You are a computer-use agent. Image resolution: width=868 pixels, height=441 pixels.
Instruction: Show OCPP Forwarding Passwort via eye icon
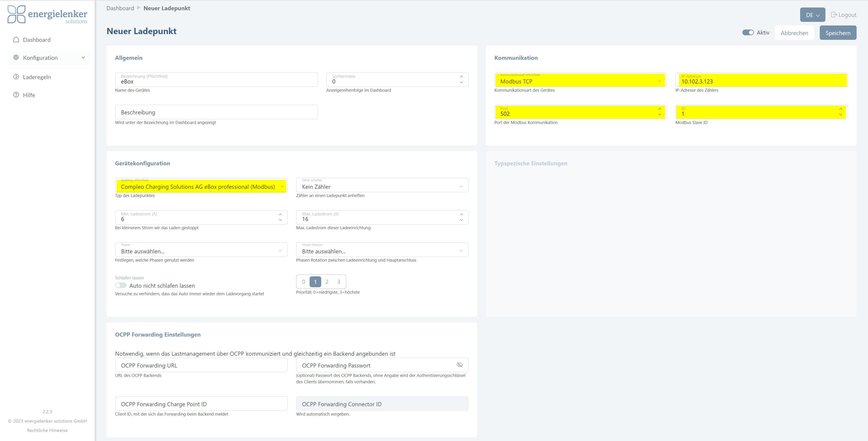click(x=459, y=365)
